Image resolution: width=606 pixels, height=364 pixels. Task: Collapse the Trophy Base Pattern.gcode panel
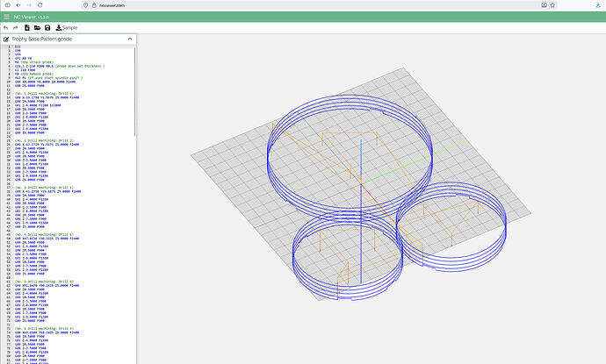click(x=130, y=39)
